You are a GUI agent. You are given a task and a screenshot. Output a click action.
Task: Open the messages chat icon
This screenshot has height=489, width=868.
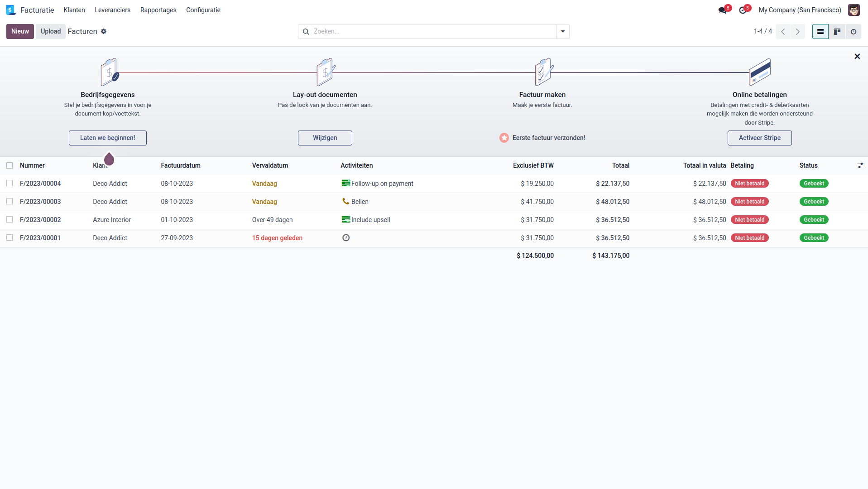pos(722,10)
